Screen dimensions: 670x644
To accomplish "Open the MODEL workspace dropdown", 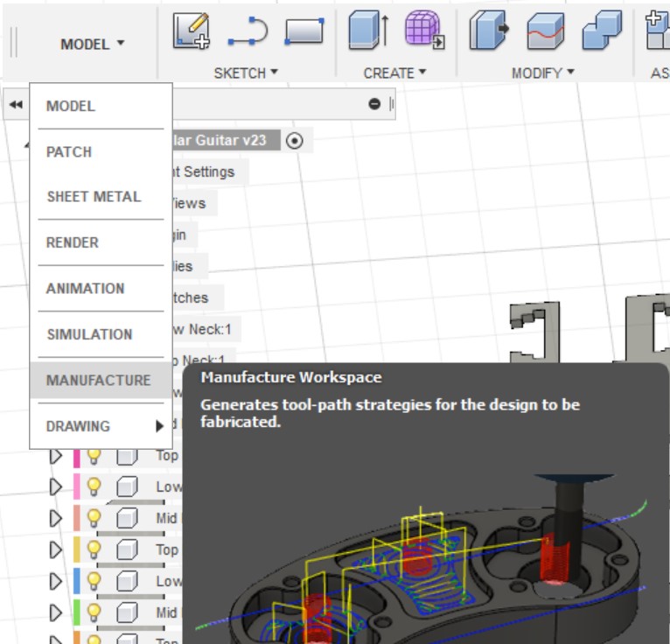I will tap(93, 44).
